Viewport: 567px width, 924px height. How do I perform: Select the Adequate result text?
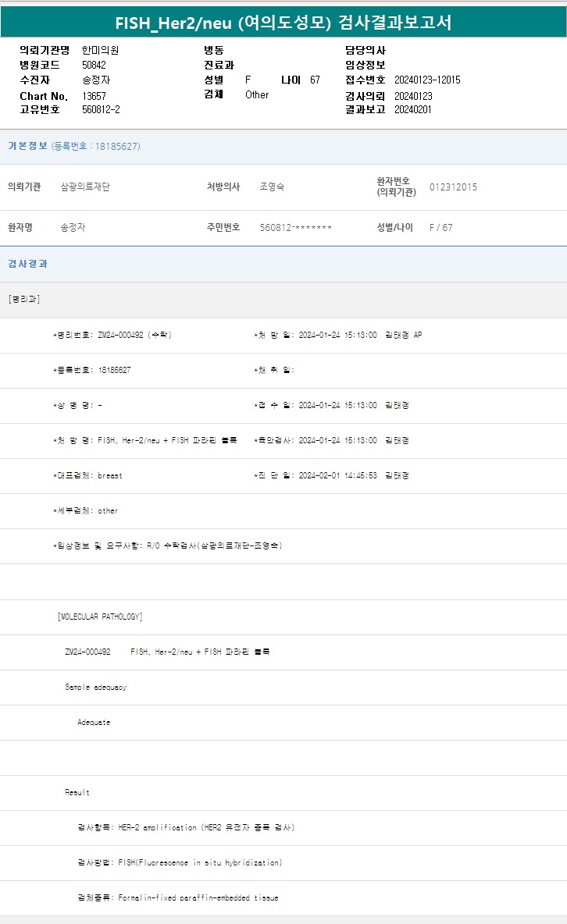click(x=94, y=723)
